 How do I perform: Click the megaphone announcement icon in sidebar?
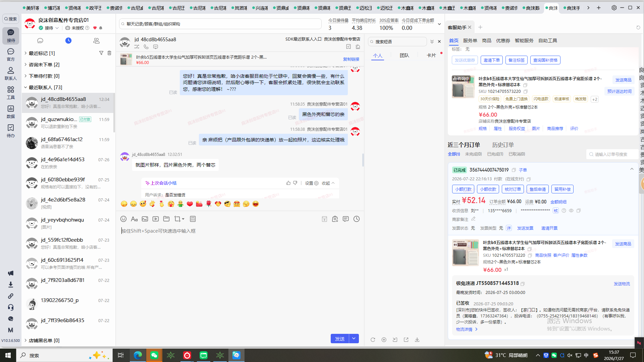coord(11,273)
